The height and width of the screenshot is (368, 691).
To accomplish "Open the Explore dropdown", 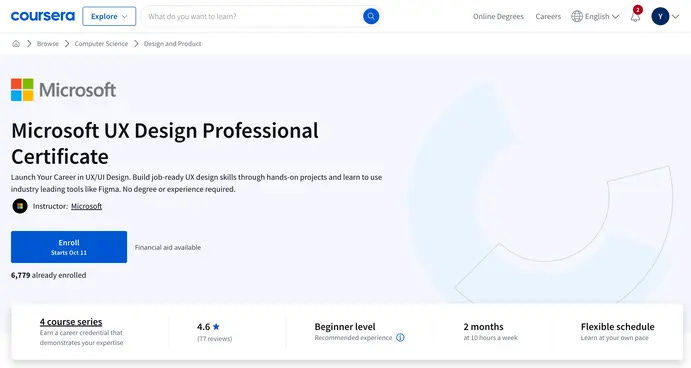I will (x=109, y=16).
